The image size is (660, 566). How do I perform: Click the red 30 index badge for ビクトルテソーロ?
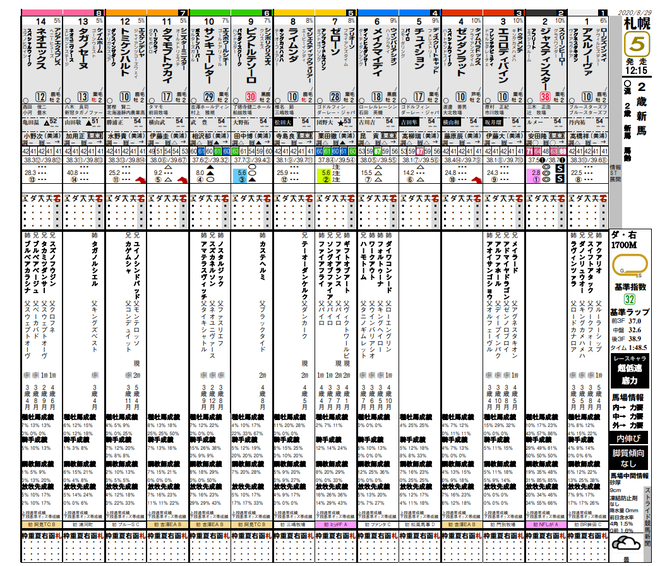250,97
